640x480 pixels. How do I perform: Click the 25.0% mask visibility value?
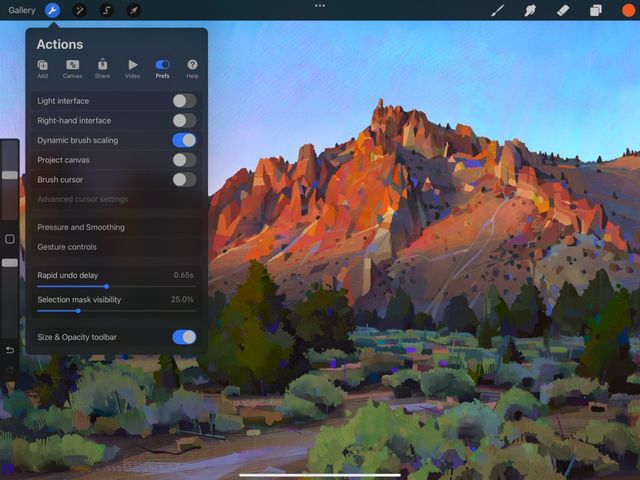click(182, 300)
